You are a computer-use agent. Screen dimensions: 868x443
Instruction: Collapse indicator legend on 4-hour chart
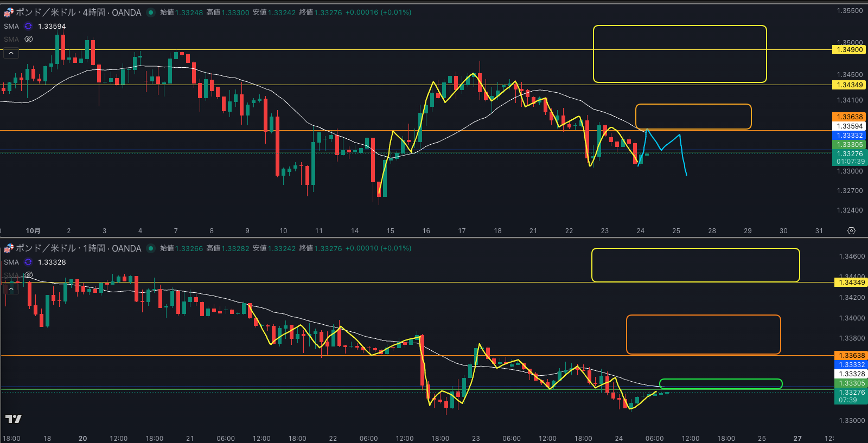11,53
